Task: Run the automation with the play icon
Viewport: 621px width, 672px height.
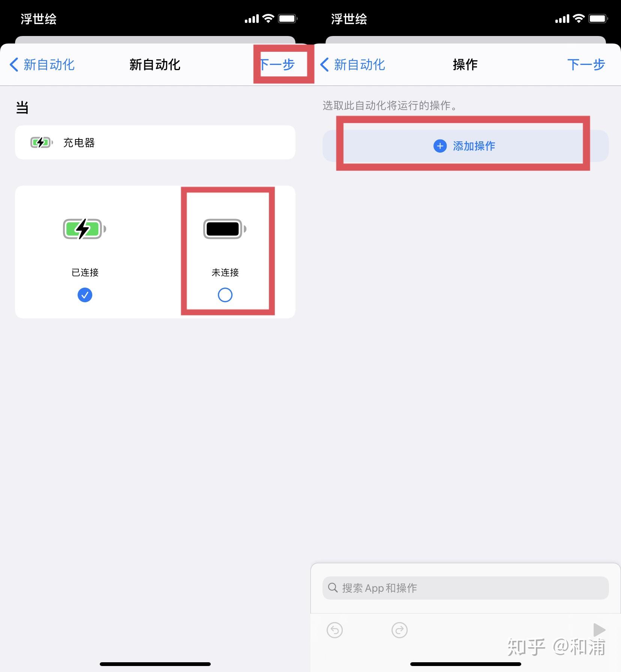Action: pyautogui.click(x=599, y=630)
